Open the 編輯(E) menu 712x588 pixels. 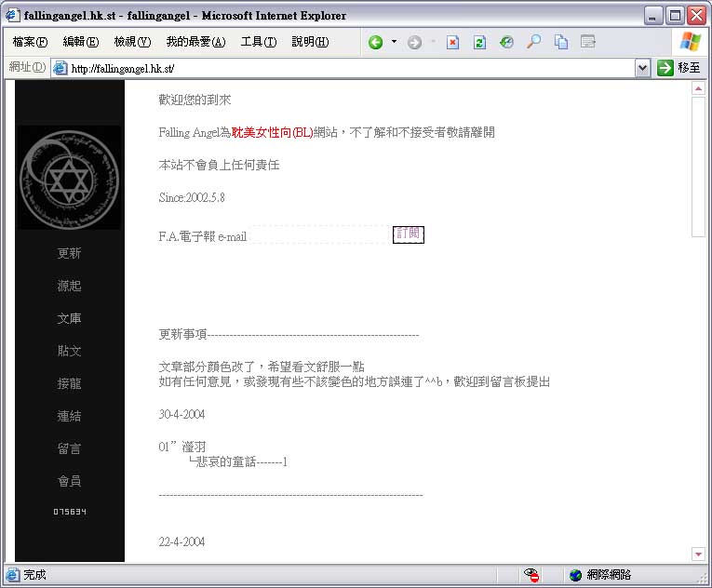coord(81,42)
